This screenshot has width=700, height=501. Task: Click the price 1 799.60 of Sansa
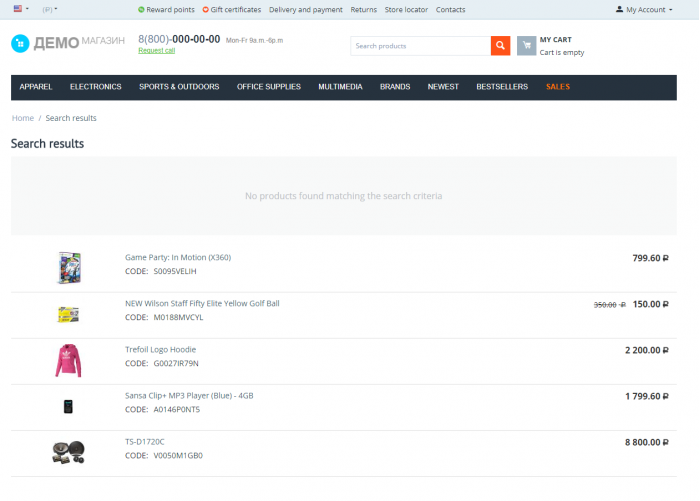(x=647, y=396)
